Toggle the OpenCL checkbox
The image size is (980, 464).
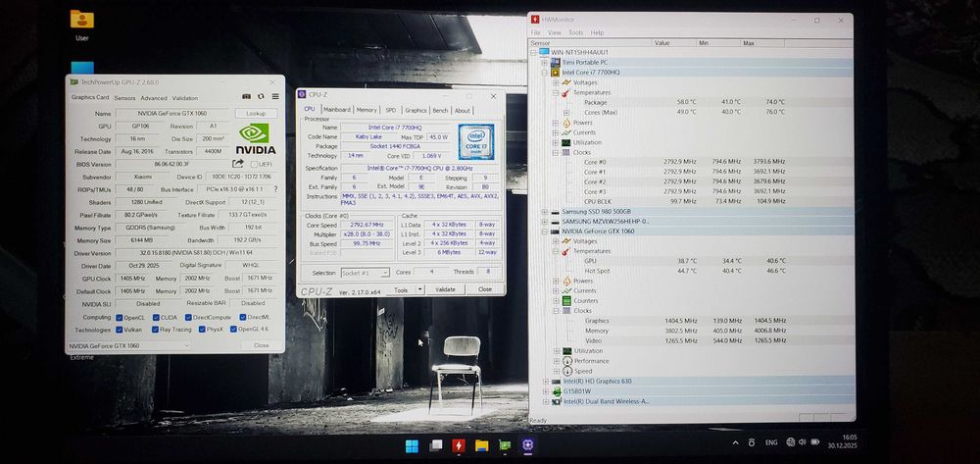[120, 318]
